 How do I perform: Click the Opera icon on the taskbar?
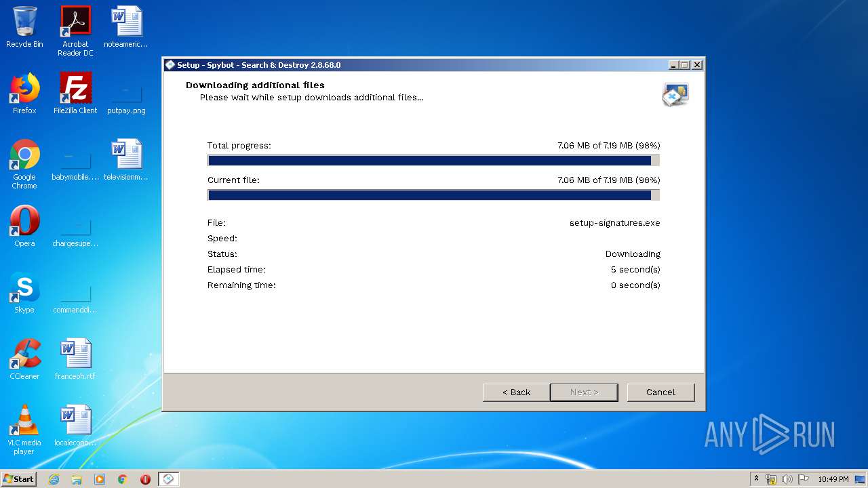click(x=145, y=479)
